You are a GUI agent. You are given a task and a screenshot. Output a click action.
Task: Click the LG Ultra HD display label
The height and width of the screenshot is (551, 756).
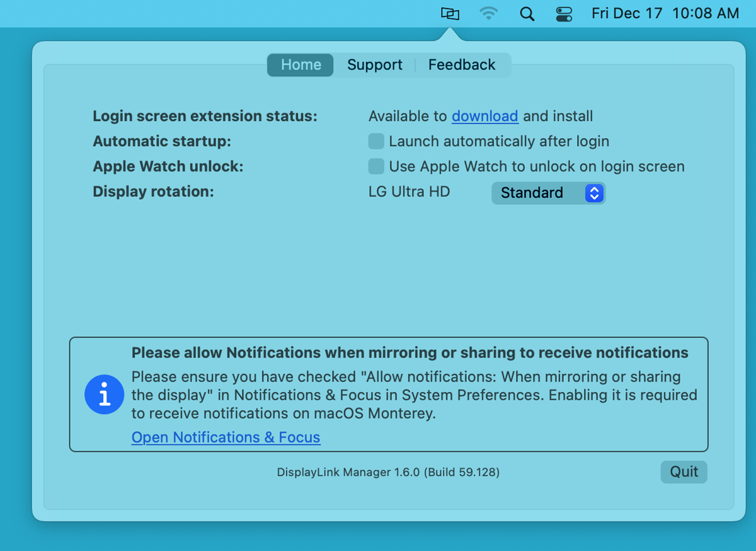(409, 192)
